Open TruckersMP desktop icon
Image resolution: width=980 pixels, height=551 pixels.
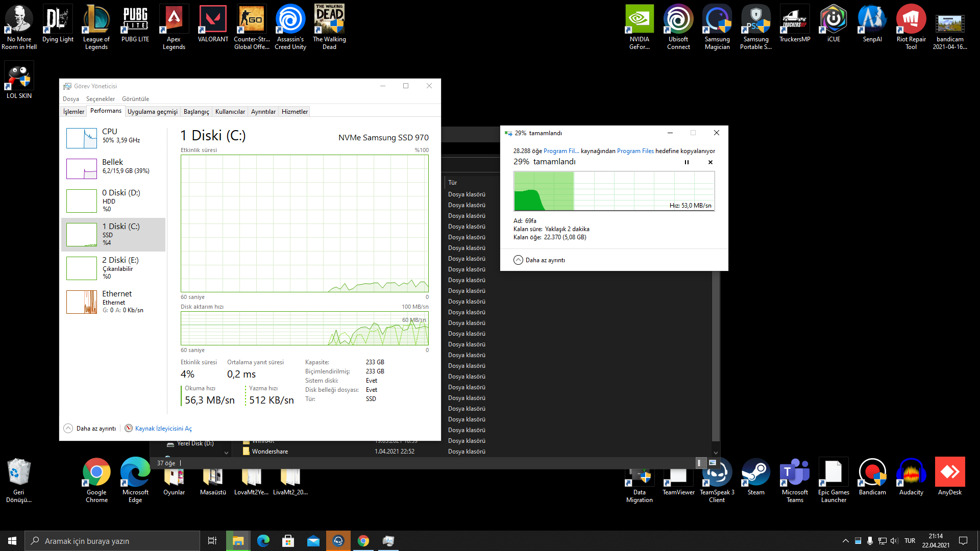click(795, 24)
